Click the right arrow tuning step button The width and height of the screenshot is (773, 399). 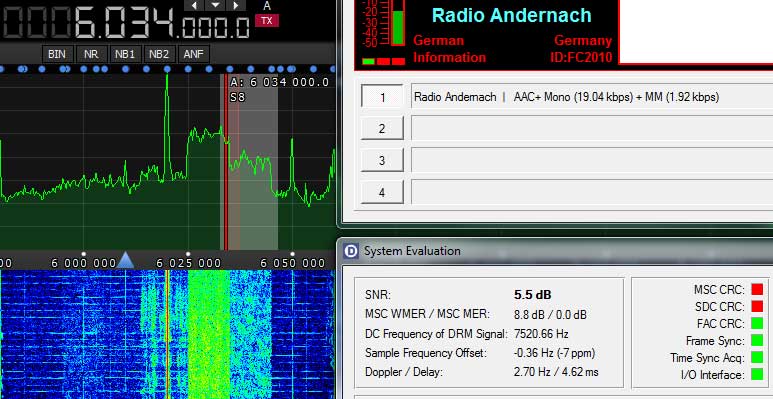pyautogui.click(x=236, y=5)
